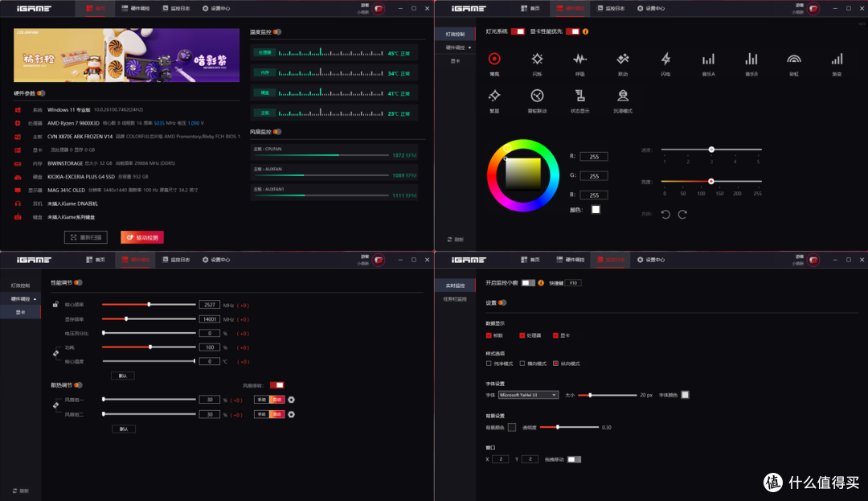The image size is (868, 501).
Task: Click orange info icon beside 显卡性能优先
Action: click(586, 31)
